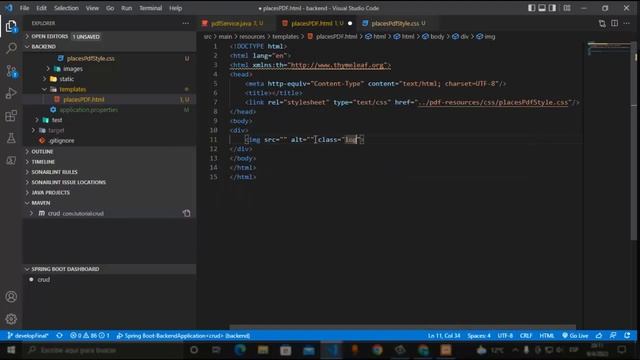Open customize layout icon

coord(567,8)
